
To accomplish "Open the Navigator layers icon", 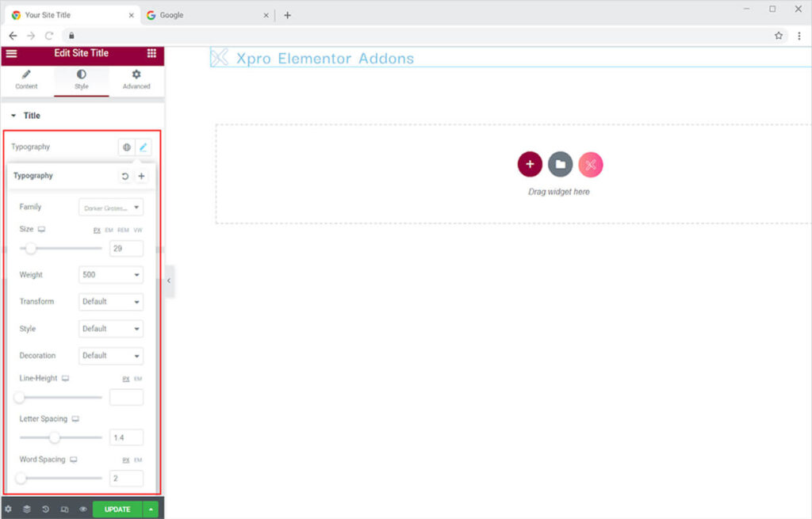I will click(26, 509).
